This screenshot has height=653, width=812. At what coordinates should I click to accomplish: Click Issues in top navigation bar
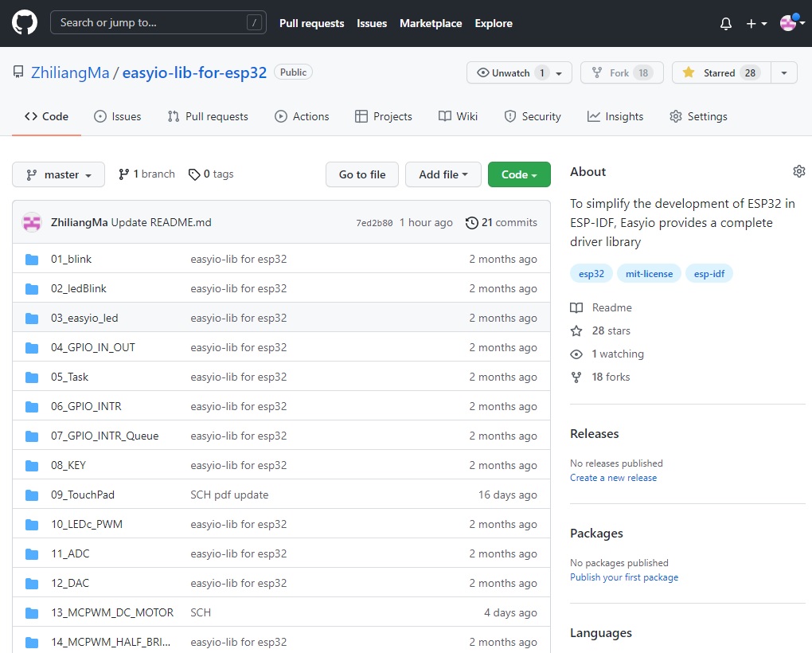(372, 23)
